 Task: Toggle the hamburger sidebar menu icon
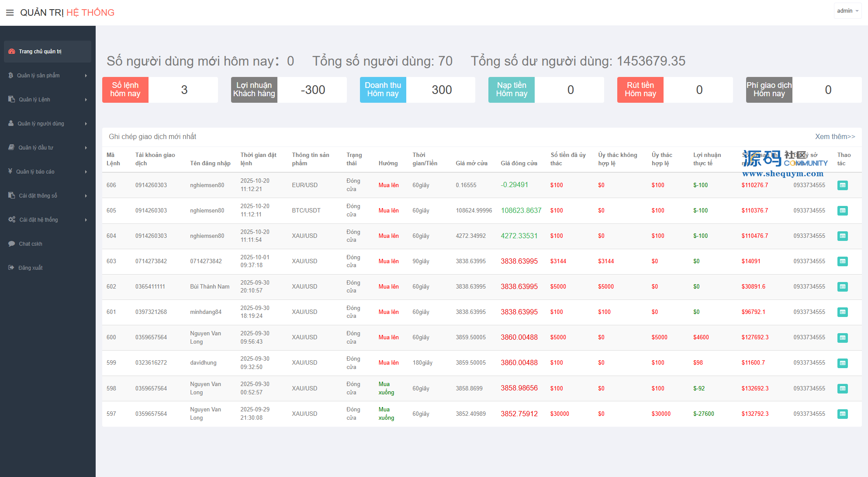pos(10,13)
